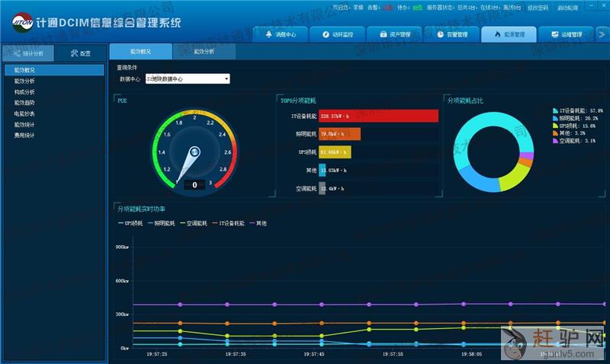Expand more navigation tabs with double-arrow
The height and width of the screenshot is (364, 610).
tap(601, 34)
